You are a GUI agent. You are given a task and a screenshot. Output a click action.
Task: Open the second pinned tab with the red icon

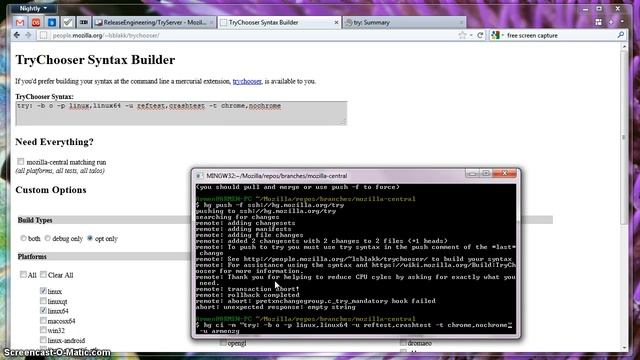[36, 22]
